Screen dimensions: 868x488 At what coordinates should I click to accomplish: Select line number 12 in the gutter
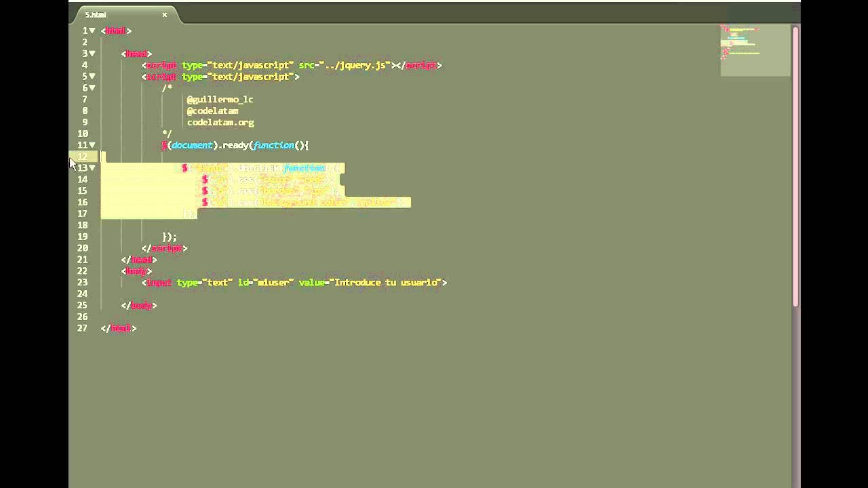click(82, 156)
